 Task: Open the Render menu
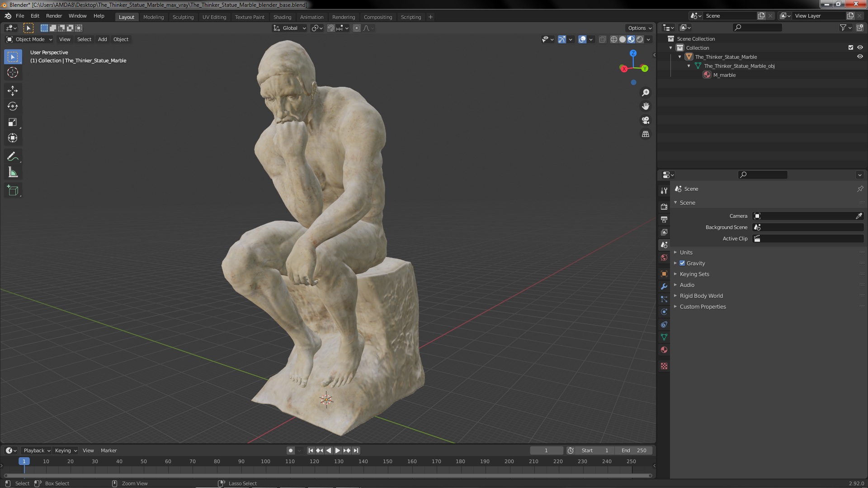point(54,16)
